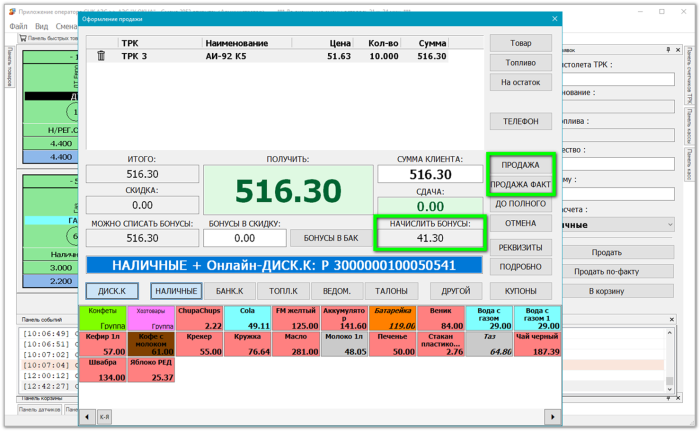Add Веник quick item
Image resolution: width=700 pixels, height=431 pixels.
coord(440,318)
